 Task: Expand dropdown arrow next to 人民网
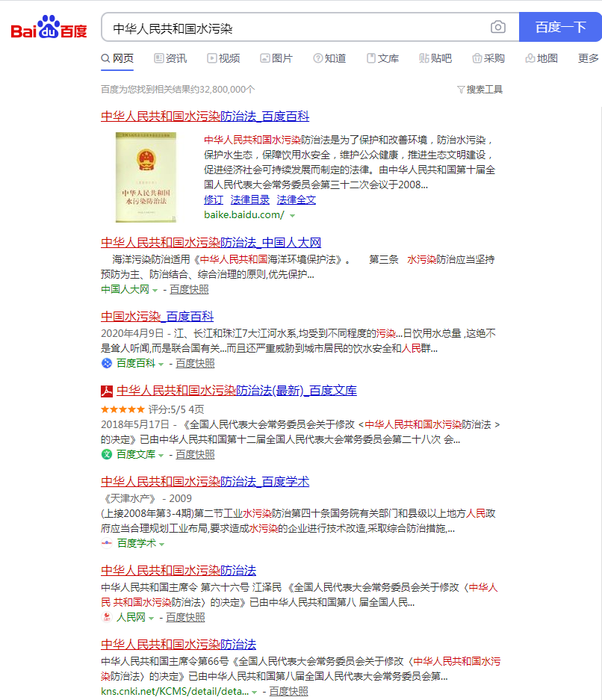point(152,619)
